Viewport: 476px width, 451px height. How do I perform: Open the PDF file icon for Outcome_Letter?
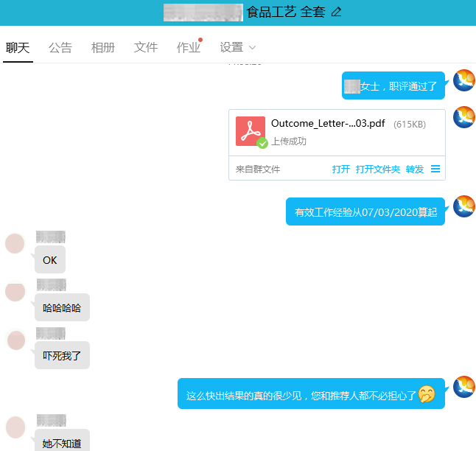pyautogui.click(x=251, y=131)
